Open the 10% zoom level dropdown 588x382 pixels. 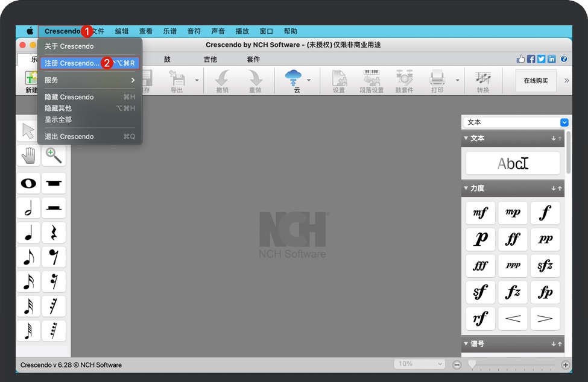click(420, 364)
